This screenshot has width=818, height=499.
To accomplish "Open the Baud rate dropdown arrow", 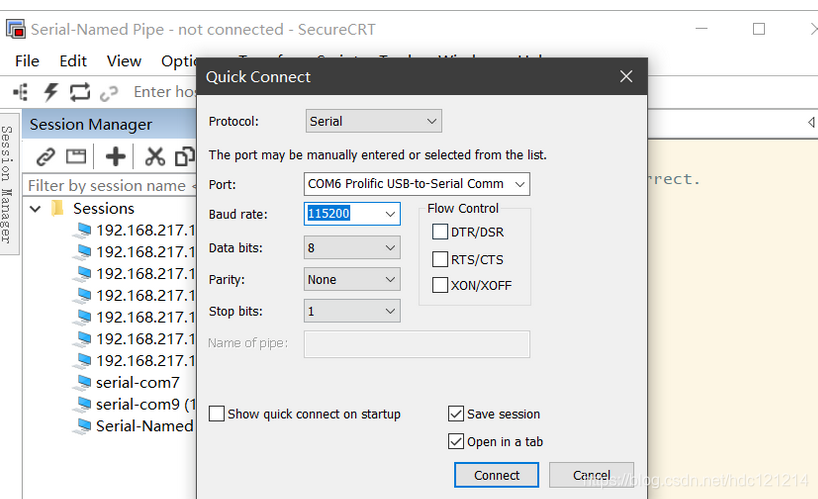I will (390, 214).
